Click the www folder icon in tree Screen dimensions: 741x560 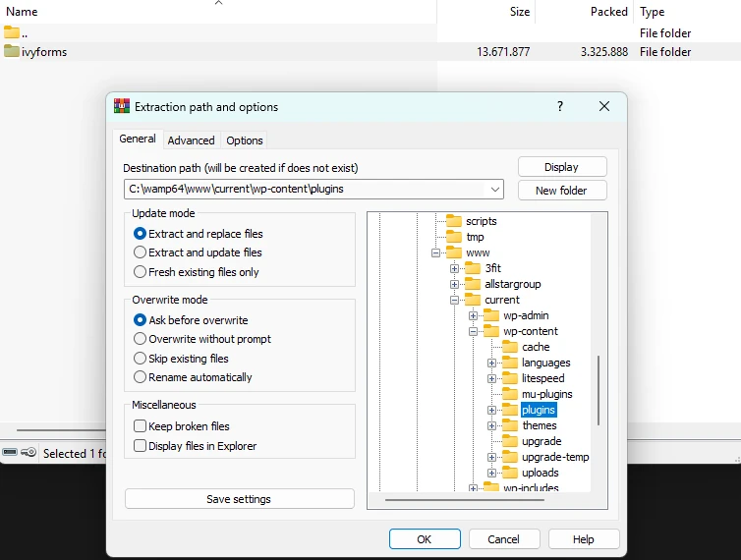tap(454, 252)
